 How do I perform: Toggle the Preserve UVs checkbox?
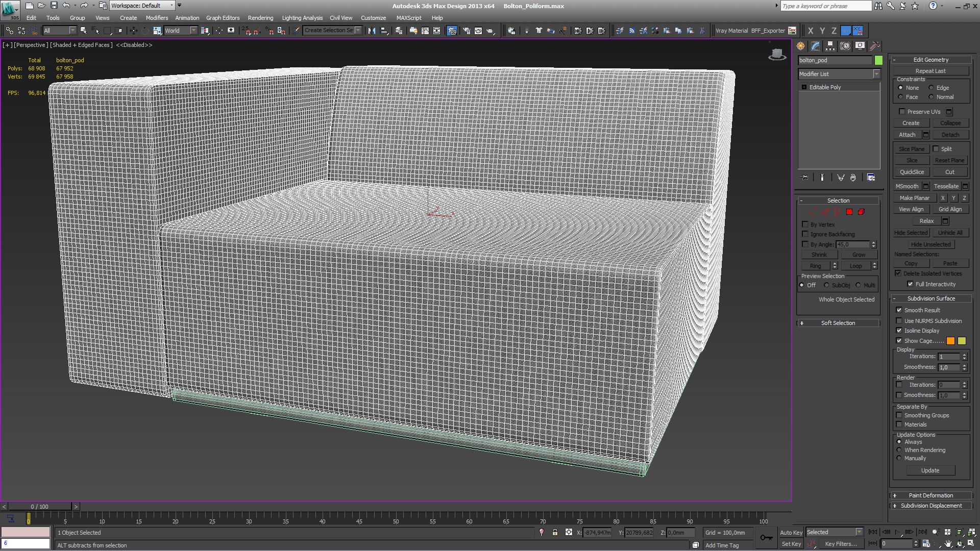900,112
